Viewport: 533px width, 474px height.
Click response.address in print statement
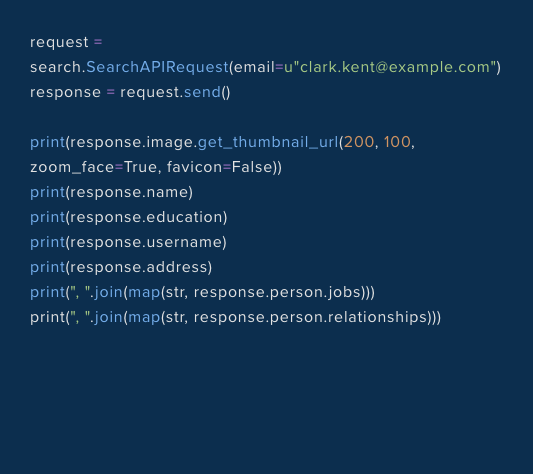point(139,267)
